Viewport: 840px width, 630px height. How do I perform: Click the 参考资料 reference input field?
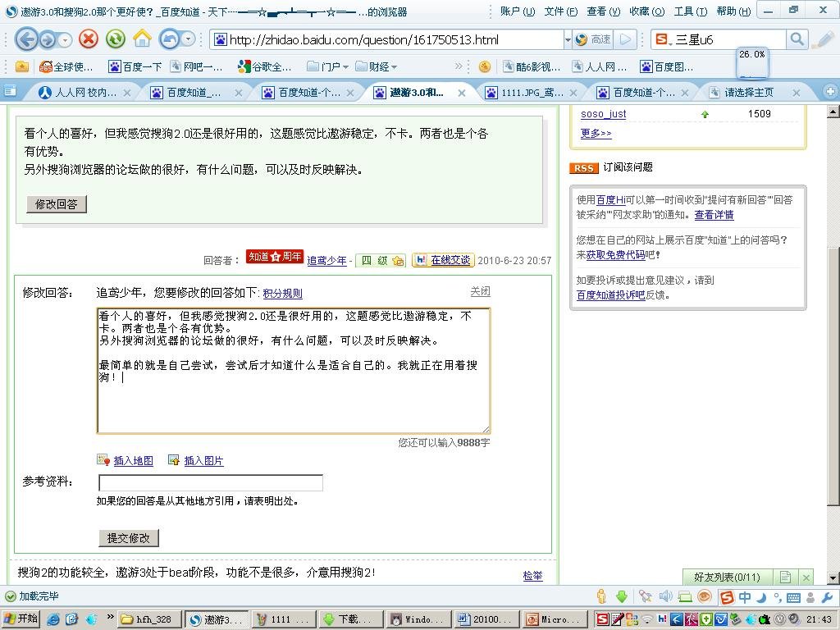click(211, 483)
